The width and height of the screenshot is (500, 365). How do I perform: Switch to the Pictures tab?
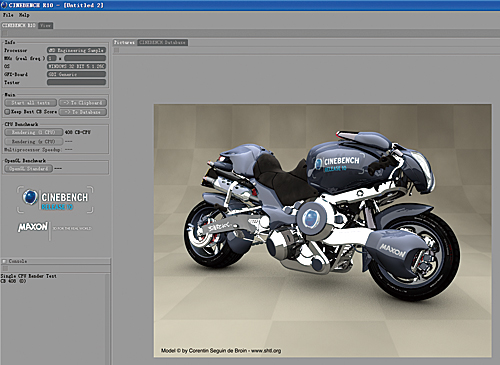click(124, 42)
